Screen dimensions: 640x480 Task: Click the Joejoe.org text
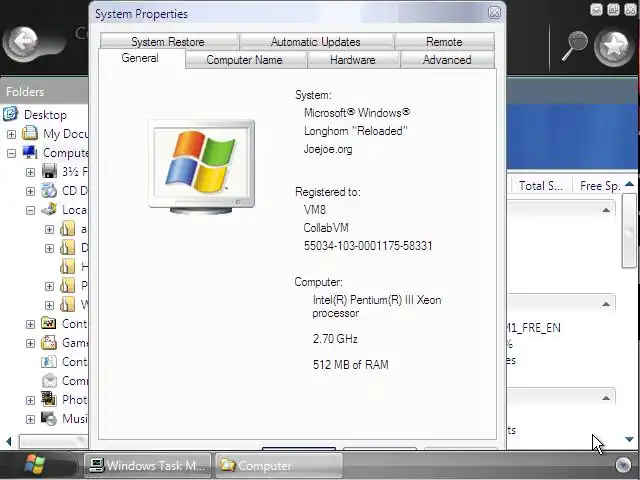click(328, 149)
